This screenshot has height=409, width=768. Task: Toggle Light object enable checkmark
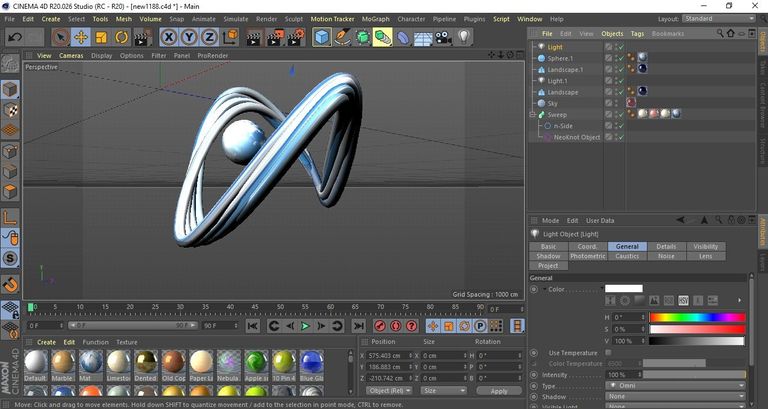point(621,47)
